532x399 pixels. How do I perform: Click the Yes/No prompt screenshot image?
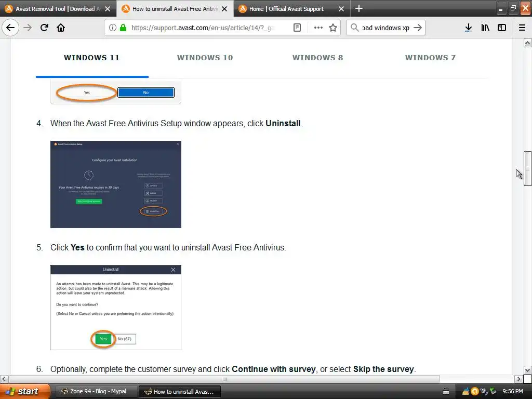pyautogui.click(x=116, y=91)
